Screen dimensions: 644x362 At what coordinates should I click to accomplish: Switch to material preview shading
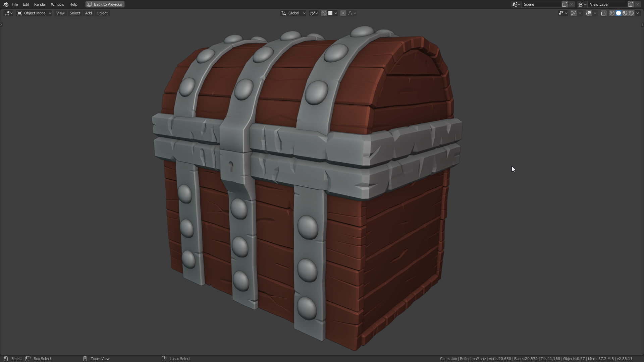(x=625, y=13)
